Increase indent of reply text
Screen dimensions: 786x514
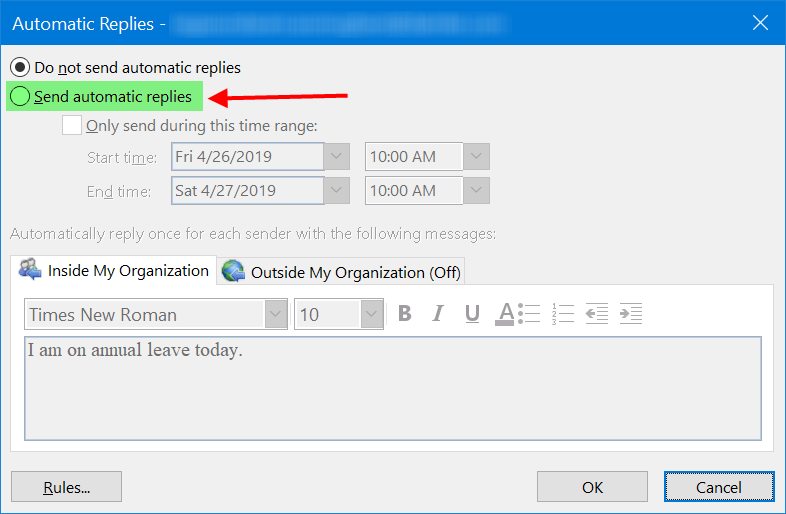pos(630,314)
